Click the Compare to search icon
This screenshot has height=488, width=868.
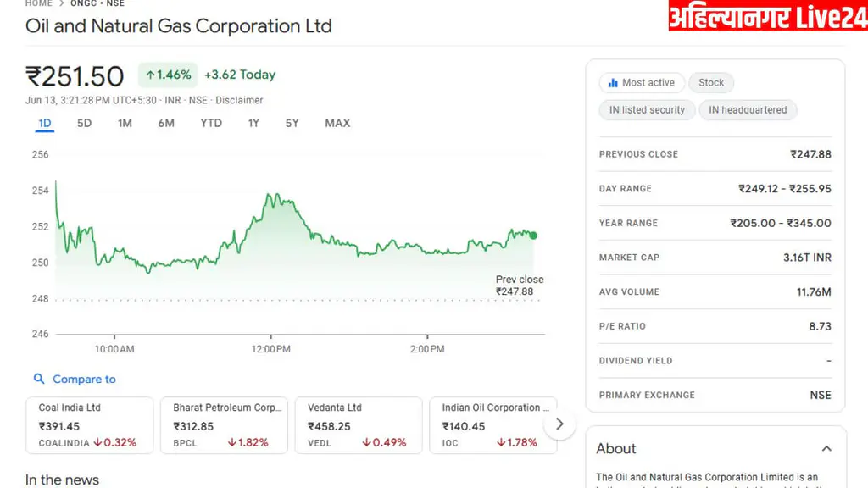coord(39,380)
